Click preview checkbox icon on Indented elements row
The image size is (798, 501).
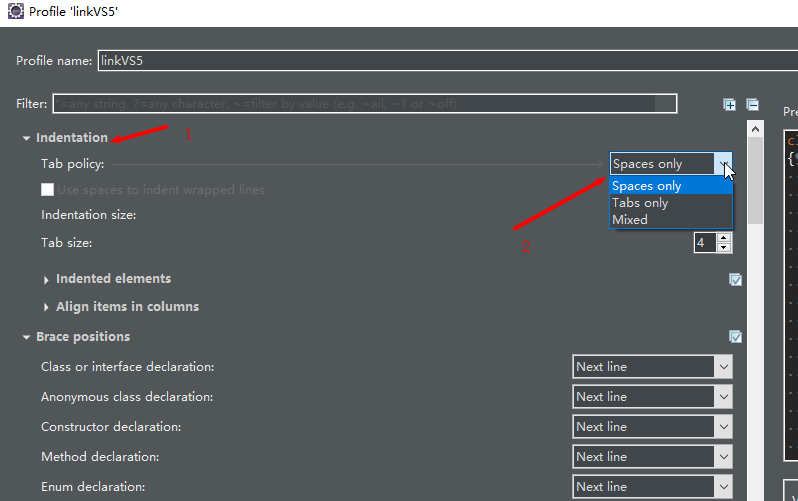click(736, 280)
